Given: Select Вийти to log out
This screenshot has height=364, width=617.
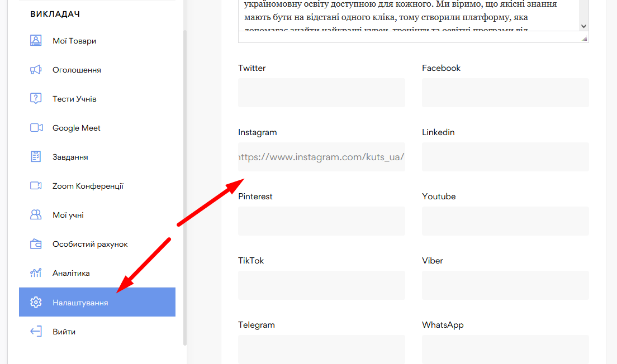Looking at the screenshot, I should (64, 332).
